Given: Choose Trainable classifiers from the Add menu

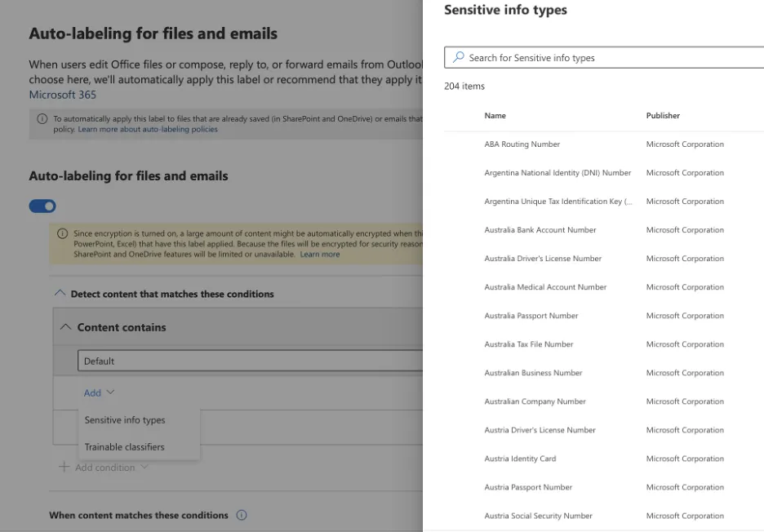Looking at the screenshot, I should coord(124,447).
